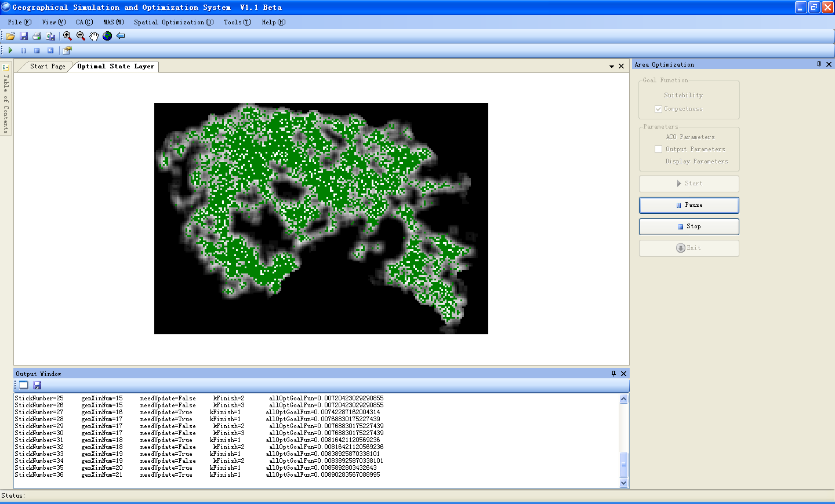Open ACO Parameters settings

coord(690,137)
